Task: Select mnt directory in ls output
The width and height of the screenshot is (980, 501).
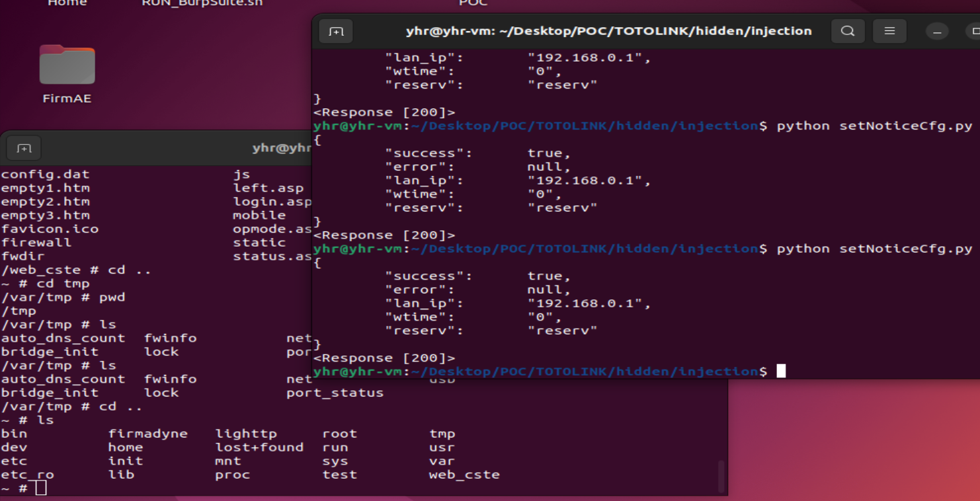Action: tap(228, 461)
